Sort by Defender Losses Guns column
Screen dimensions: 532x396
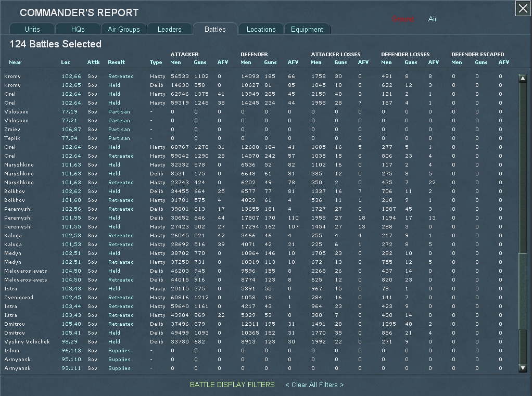pos(411,62)
